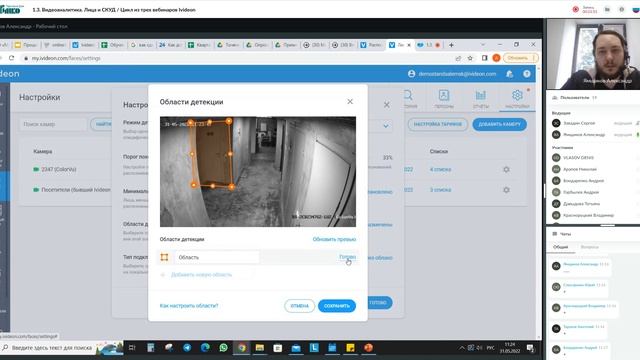Screen dimensions: 640x360
Task: Open WhatsApp from the taskbar
Action: [223, 348]
